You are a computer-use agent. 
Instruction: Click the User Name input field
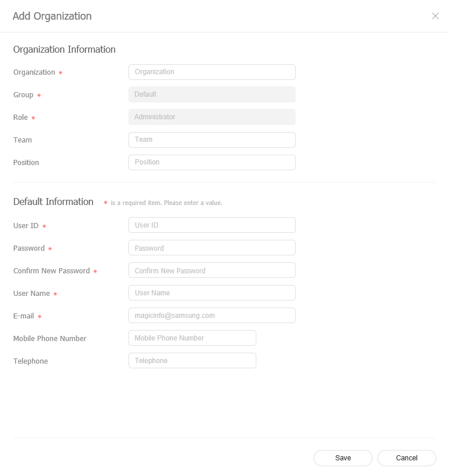211,292
